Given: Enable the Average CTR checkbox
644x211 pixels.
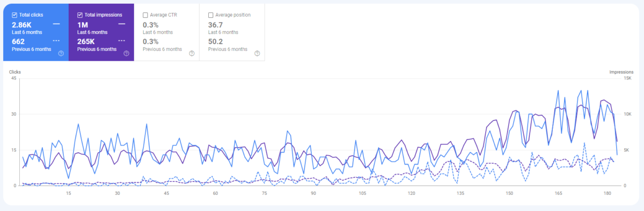Looking at the screenshot, I should point(145,15).
